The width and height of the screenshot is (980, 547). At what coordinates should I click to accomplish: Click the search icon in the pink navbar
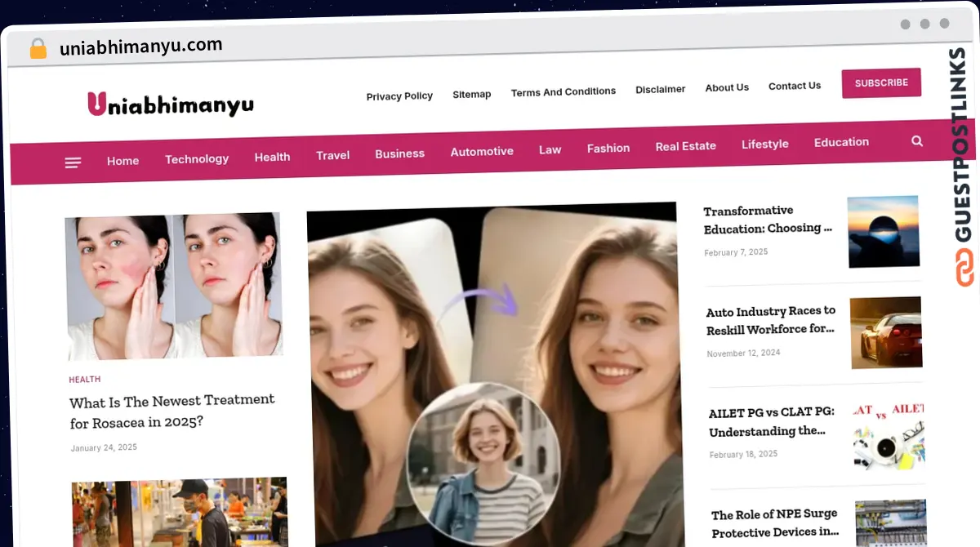[x=916, y=140]
